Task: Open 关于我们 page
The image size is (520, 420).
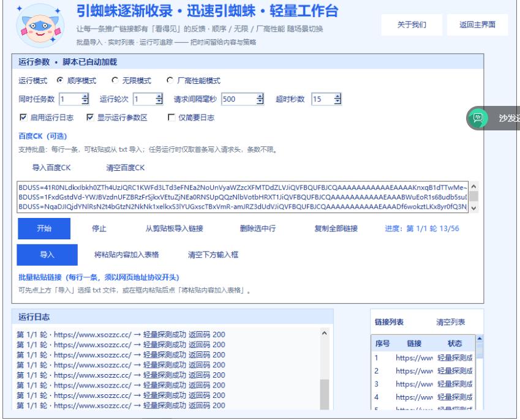Action: click(412, 25)
